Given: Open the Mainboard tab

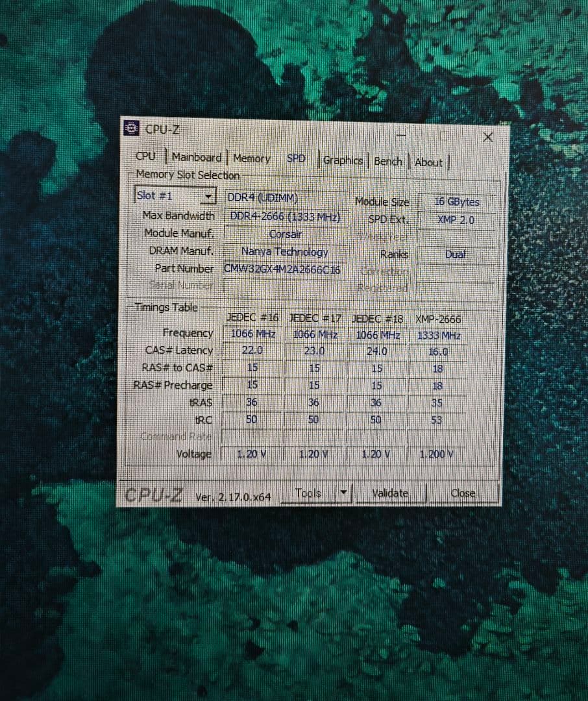Looking at the screenshot, I should tap(196, 157).
